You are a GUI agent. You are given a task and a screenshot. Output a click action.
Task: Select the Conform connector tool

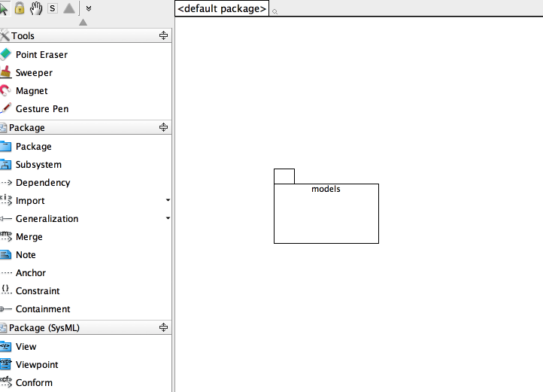(86, 382)
